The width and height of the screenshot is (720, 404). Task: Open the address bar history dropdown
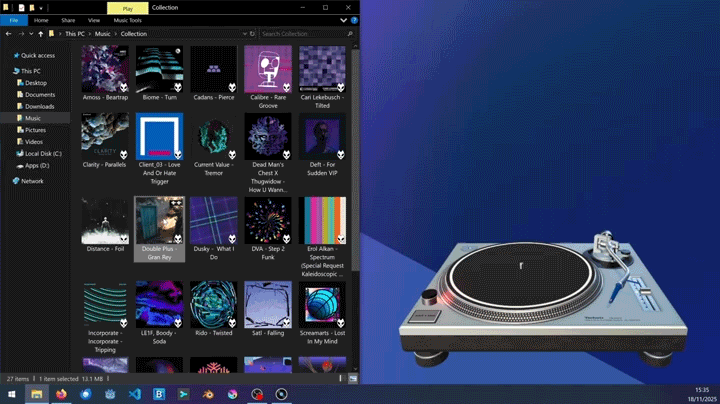(244, 34)
